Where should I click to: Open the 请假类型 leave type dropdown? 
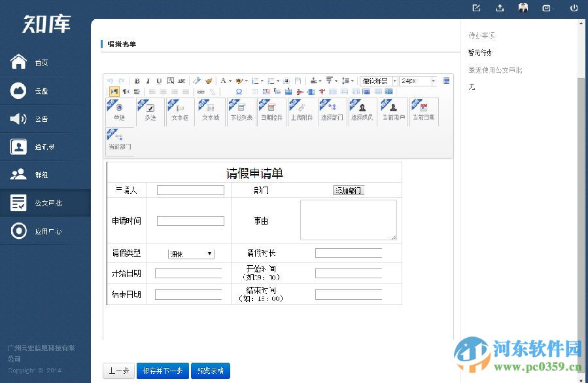pos(191,253)
